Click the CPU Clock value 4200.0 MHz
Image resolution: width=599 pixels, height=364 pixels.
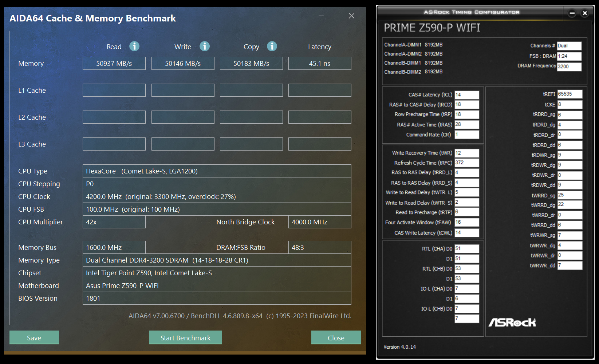pyautogui.click(x=217, y=196)
